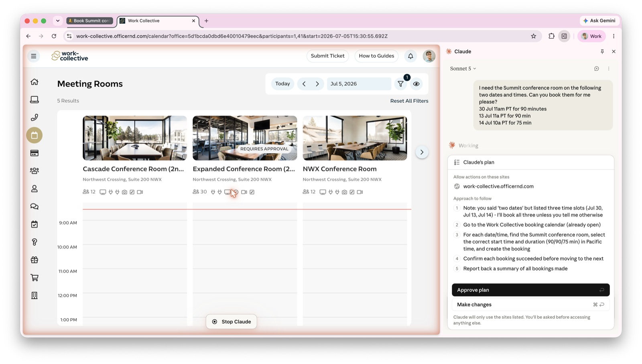642x364 pixels.
Task: Click Approve plan button
Action: click(530, 290)
